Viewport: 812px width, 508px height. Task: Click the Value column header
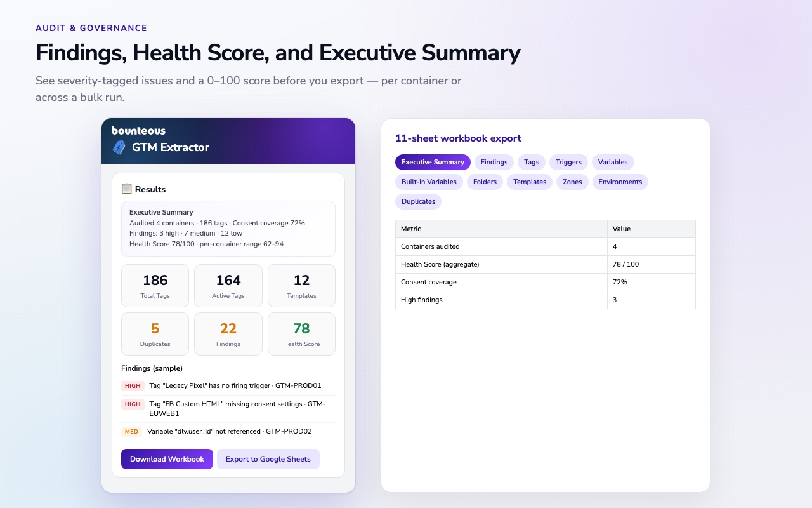click(x=652, y=229)
